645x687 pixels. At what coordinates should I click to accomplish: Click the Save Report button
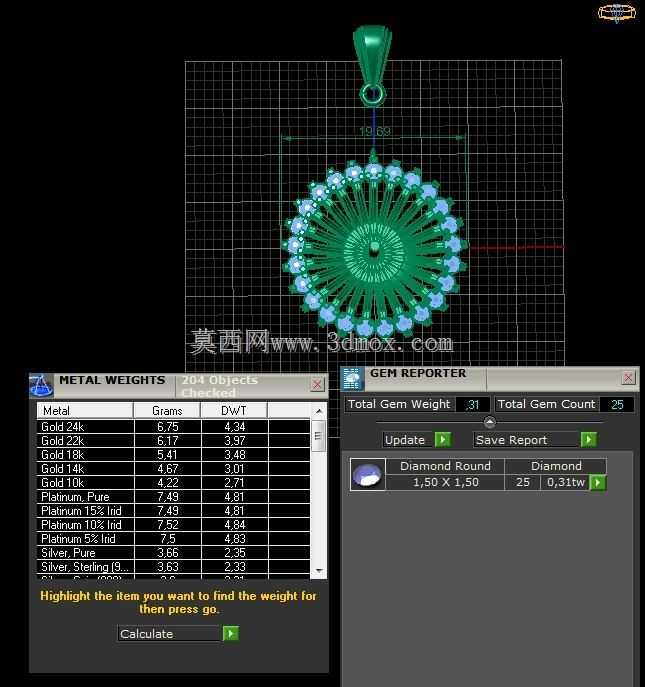coord(526,440)
